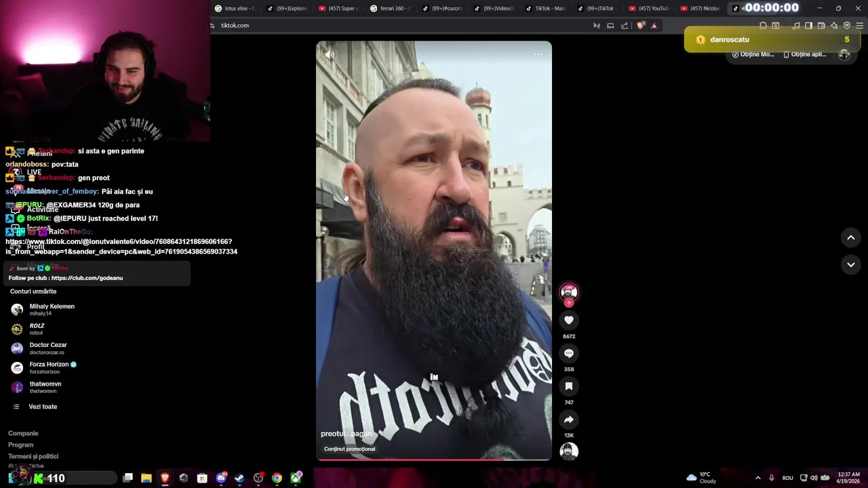The image size is (868, 488).
Task: Switch to (457) Super YouTube tab
Action: pos(338,8)
